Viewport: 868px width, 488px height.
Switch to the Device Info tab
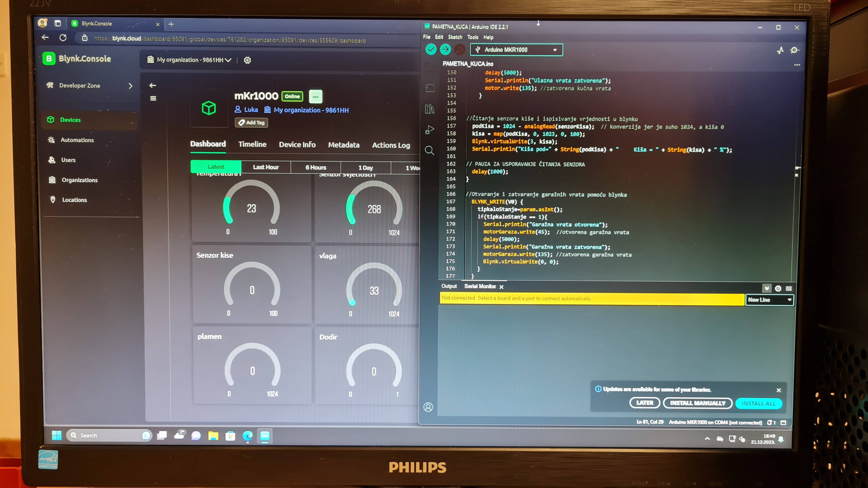pyautogui.click(x=297, y=144)
